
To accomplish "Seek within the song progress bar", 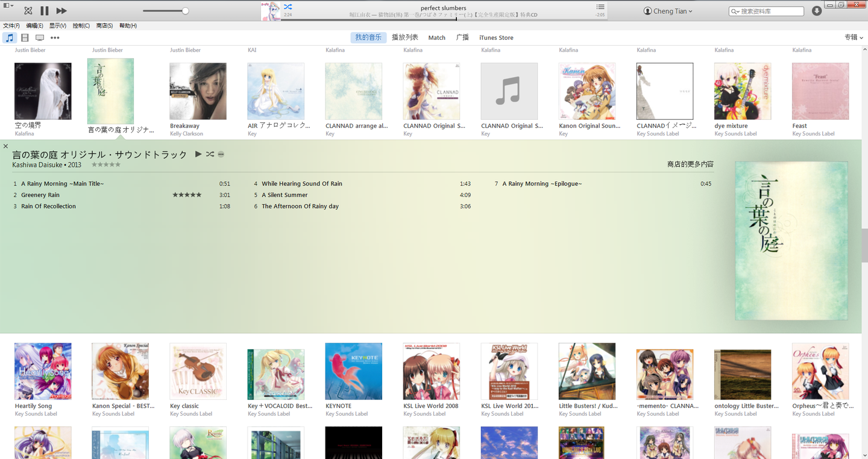I will pyautogui.click(x=444, y=20).
